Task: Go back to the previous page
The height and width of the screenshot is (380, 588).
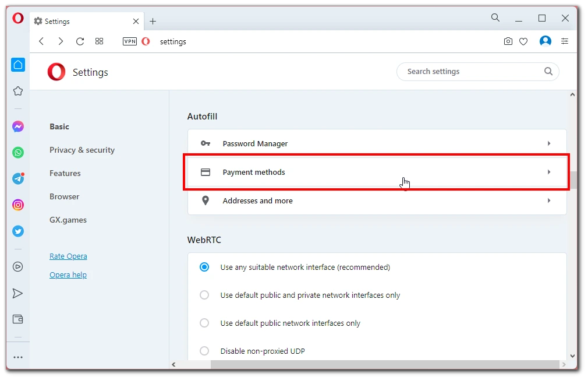Action: pos(41,41)
